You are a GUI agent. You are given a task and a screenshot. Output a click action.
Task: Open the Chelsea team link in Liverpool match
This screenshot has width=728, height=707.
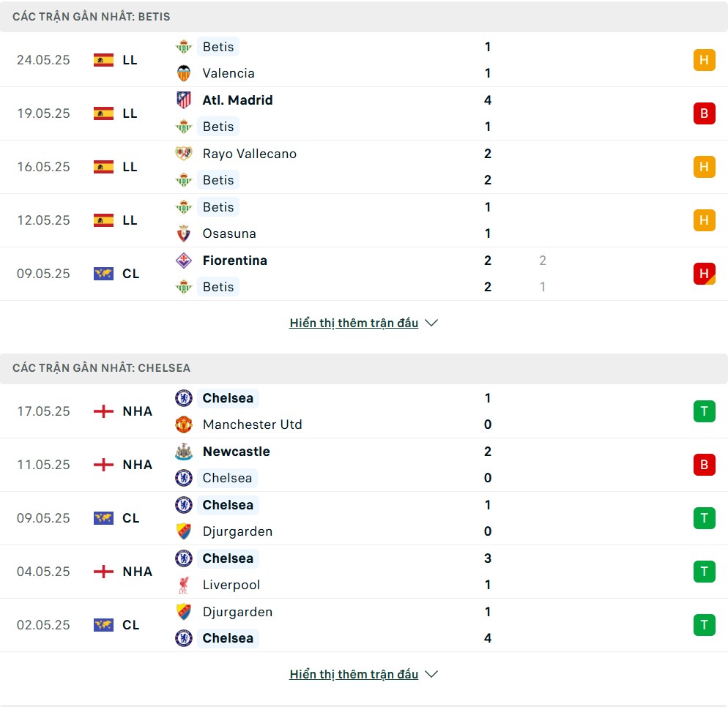pyautogui.click(x=228, y=558)
